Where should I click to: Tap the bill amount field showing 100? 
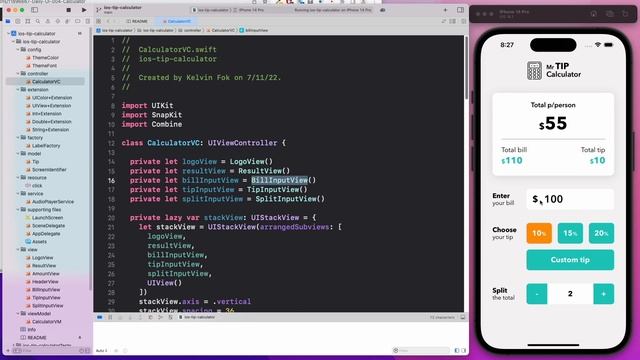point(570,199)
